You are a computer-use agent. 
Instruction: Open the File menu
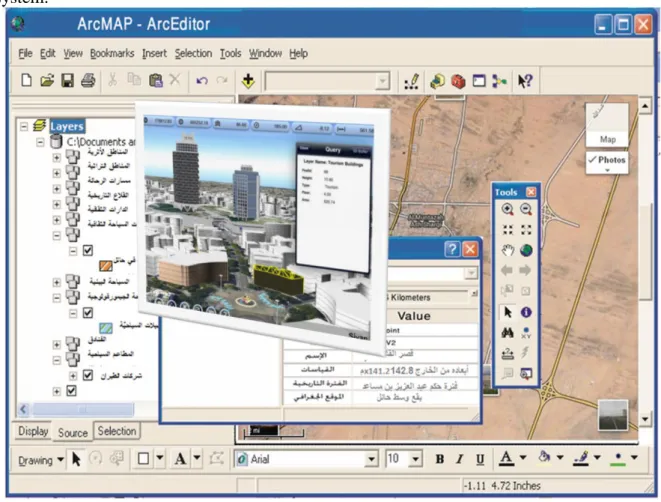click(25, 54)
